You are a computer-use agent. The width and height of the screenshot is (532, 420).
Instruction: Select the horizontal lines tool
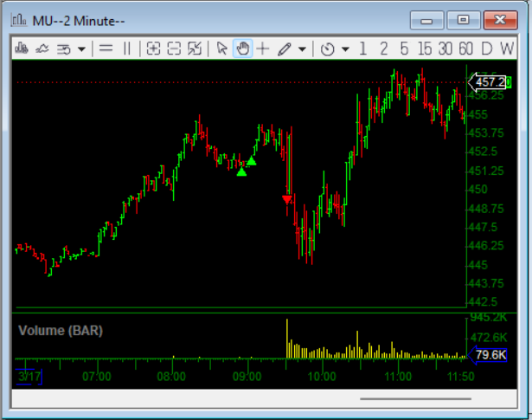[106, 48]
